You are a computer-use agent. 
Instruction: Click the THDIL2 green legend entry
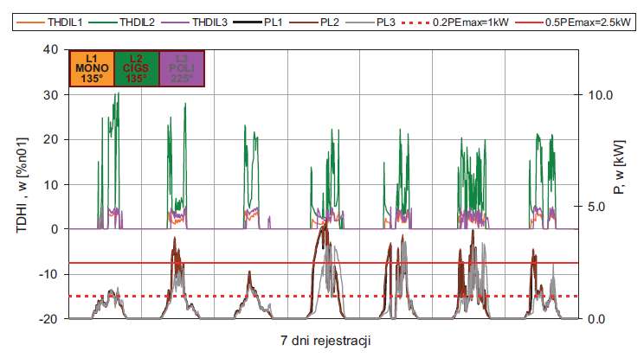(121, 22)
